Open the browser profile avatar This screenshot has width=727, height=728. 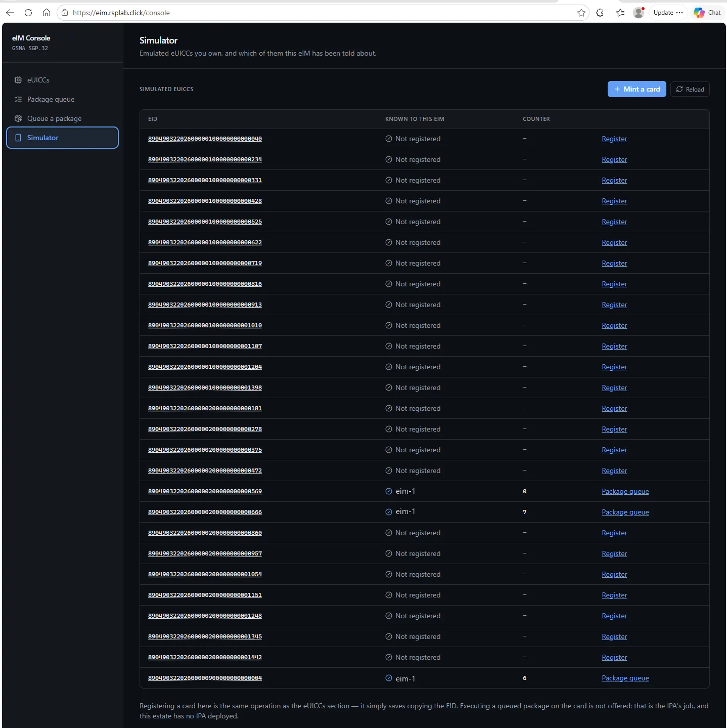pyautogui.click(x=639, y=13)
